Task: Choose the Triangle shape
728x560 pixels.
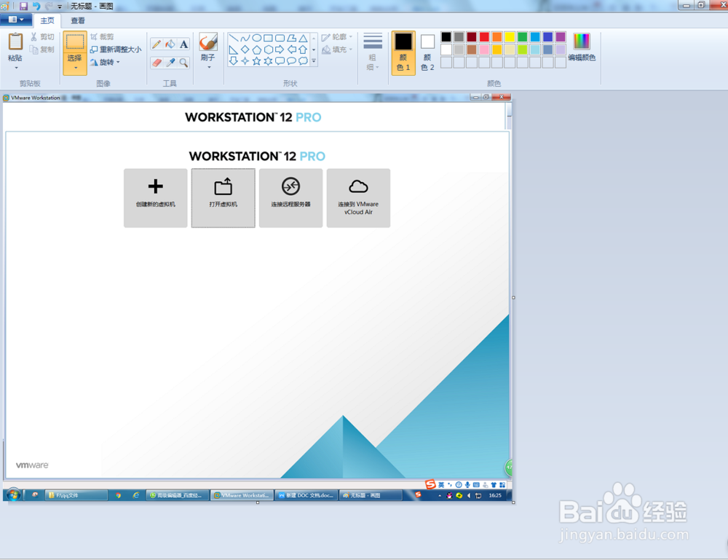Action: click(303, 38)
